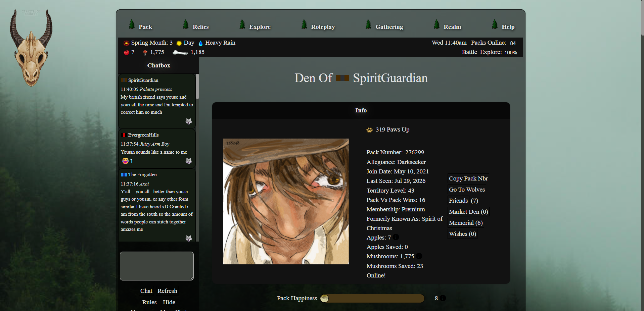The width and height of the screenshot is (644, 311).
Task: Click the skull logo with horns
Action: point(31,48)
